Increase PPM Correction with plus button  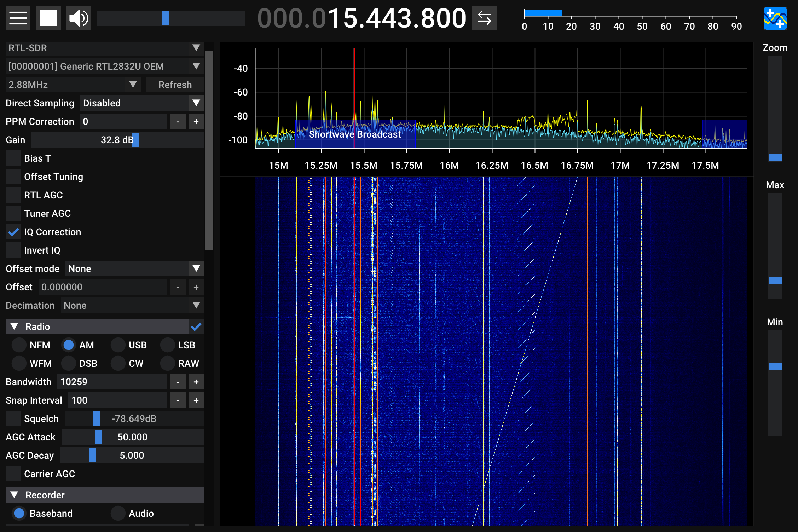196,121
